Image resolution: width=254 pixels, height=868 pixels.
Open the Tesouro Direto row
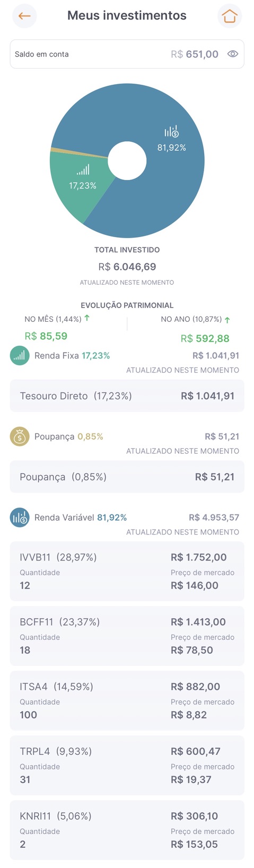click(127, 396)
